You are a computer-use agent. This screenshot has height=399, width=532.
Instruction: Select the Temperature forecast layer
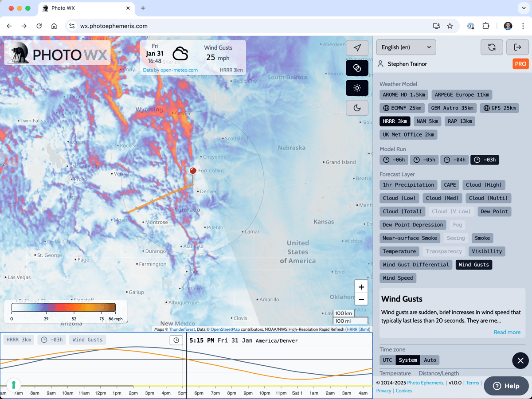coord(399,251)
